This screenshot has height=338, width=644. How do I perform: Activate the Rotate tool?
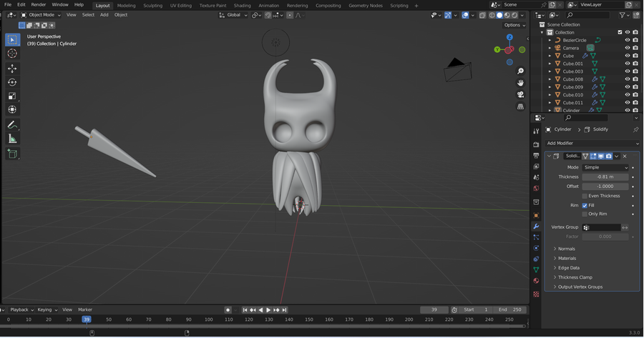coord(12,82)
